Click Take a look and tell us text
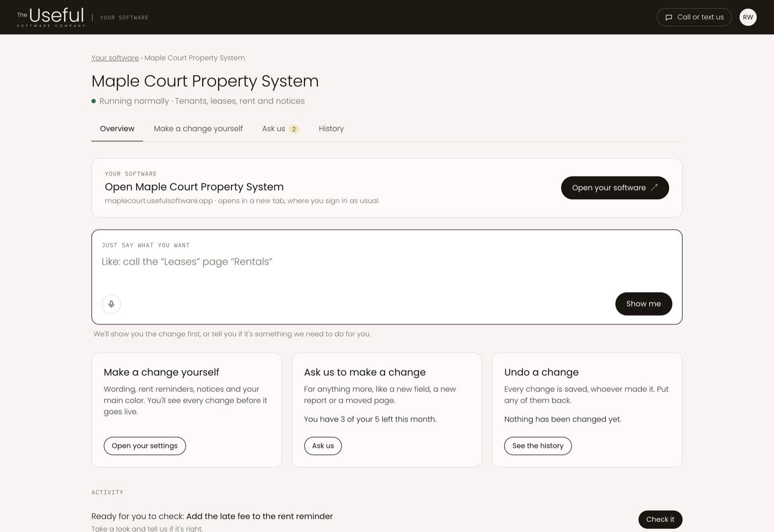The height and width of the screenshot is (532, 774). point(147,528)
